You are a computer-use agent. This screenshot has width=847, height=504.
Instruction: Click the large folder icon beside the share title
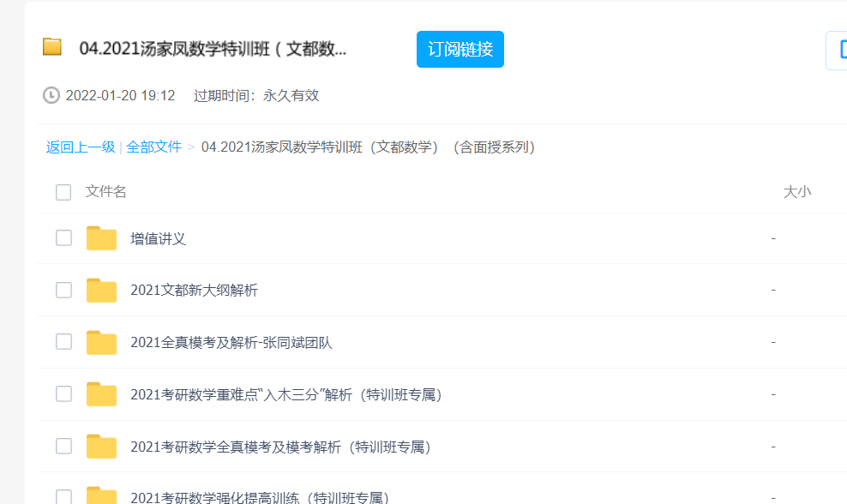[52, 46]
